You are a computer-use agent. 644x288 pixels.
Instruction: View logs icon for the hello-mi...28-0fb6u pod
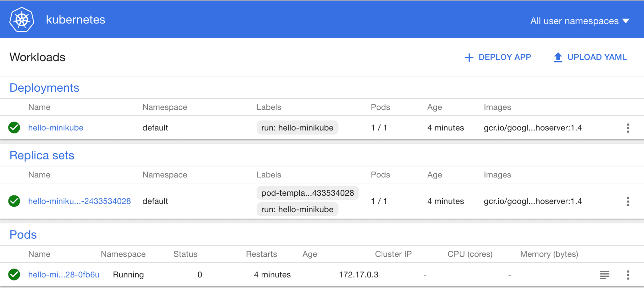[604, 275]
